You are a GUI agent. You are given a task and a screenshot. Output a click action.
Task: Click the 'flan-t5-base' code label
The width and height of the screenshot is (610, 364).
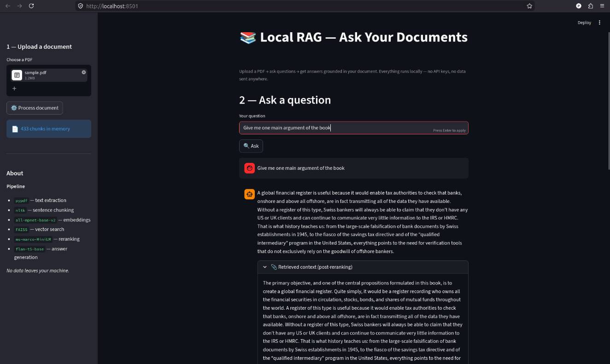[x=29, y=249]
